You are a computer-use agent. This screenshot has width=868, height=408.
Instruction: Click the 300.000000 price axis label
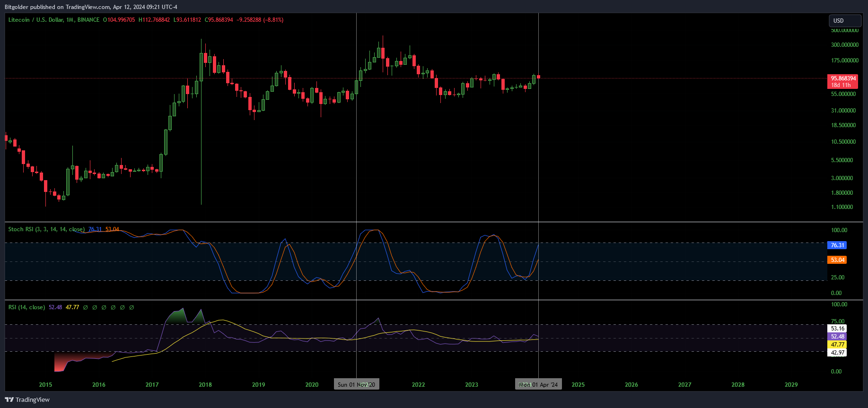click(844, 45)
